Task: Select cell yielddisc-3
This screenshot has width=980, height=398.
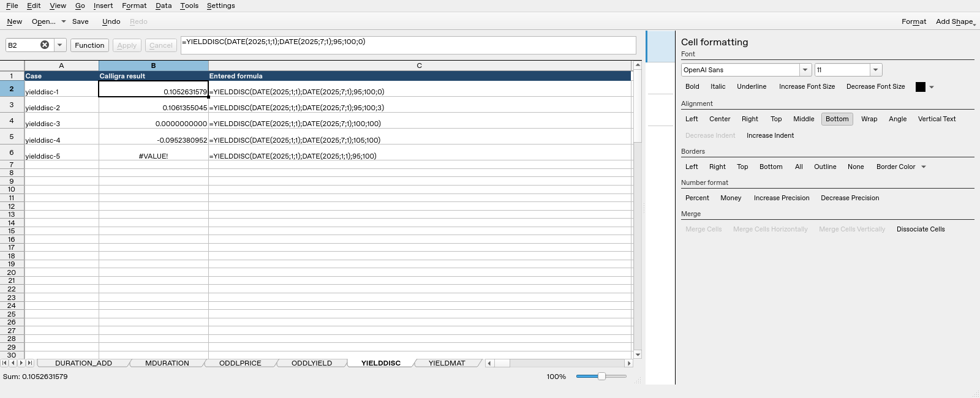Action: pos(61,121)
